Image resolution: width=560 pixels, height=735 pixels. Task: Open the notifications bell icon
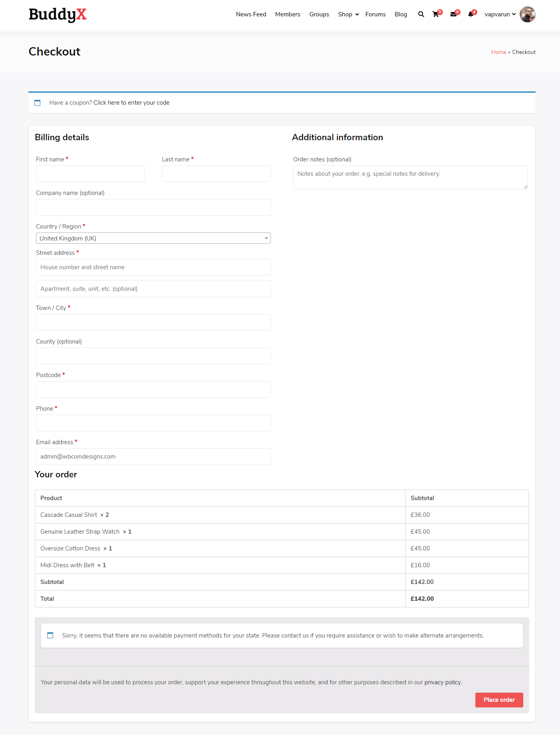pos(471,14)
